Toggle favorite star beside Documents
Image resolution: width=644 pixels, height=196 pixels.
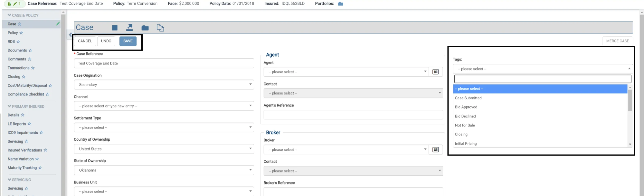pos(30,51)
